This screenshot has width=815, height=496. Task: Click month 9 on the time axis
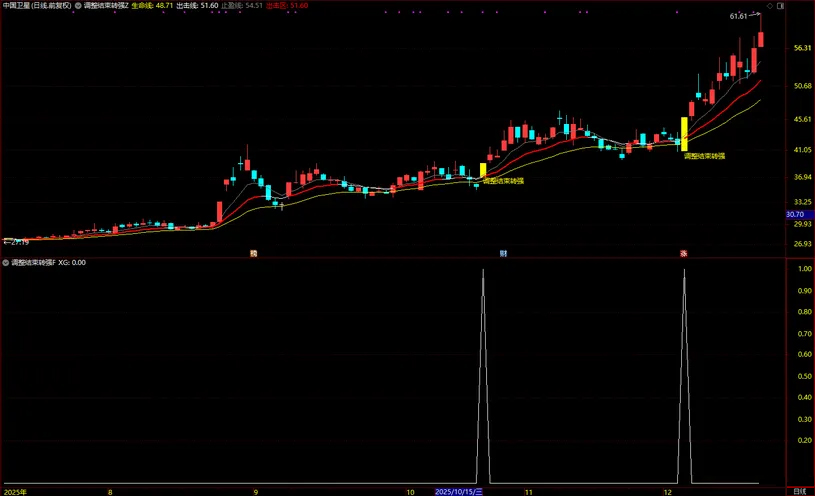[x=256, y=492]
